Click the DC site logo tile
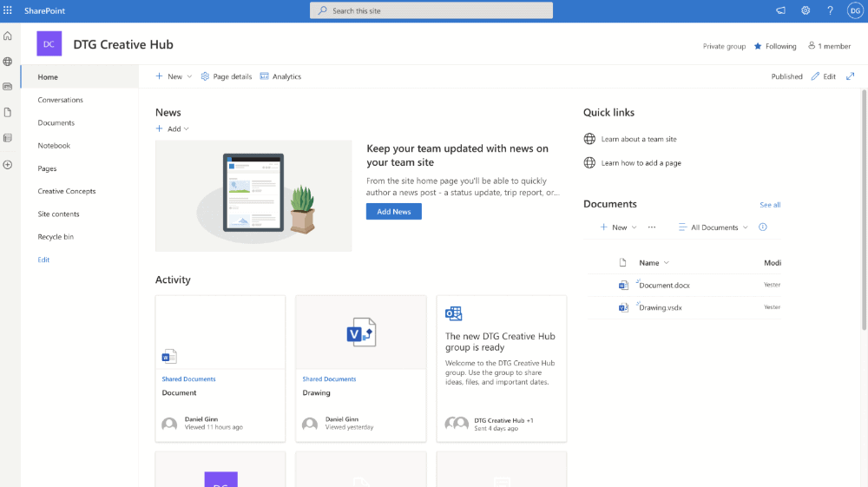This screenshot has height=487, width=868. tap(49, 43)
